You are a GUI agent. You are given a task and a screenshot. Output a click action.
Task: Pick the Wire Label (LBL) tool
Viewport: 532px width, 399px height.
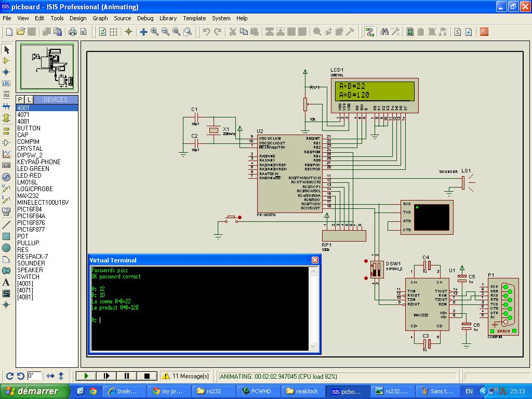pyautogui.click(x=6, y=83)
